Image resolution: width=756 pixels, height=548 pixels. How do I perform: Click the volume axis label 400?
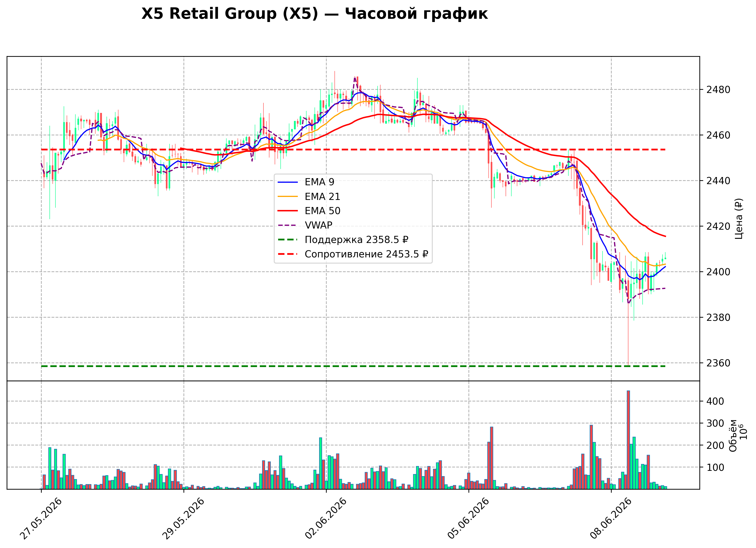click(715, 401)
